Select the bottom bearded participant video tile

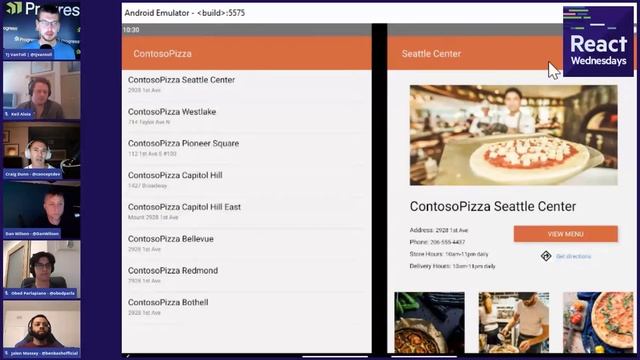[x=42, y=329]
